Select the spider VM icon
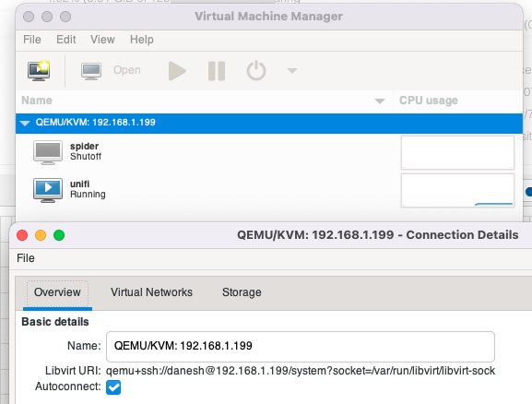 point(48,152)
